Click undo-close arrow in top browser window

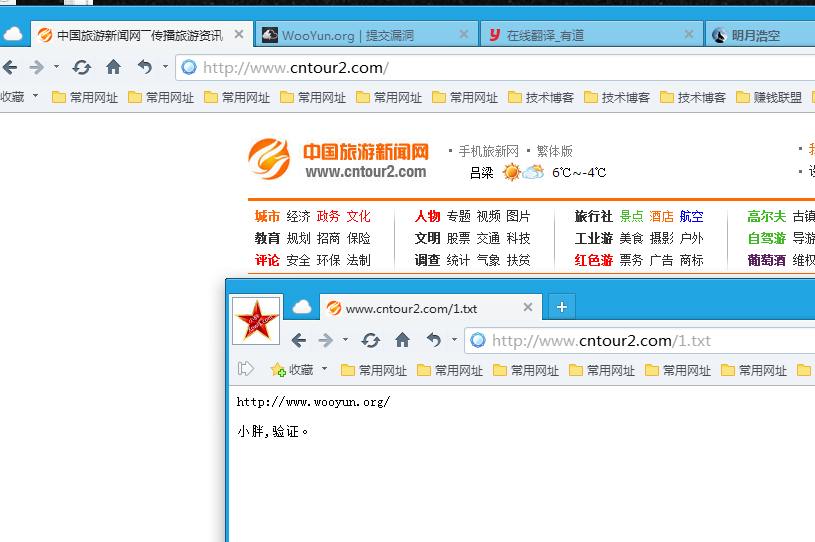pyautogui.click(x=144, y=67)
